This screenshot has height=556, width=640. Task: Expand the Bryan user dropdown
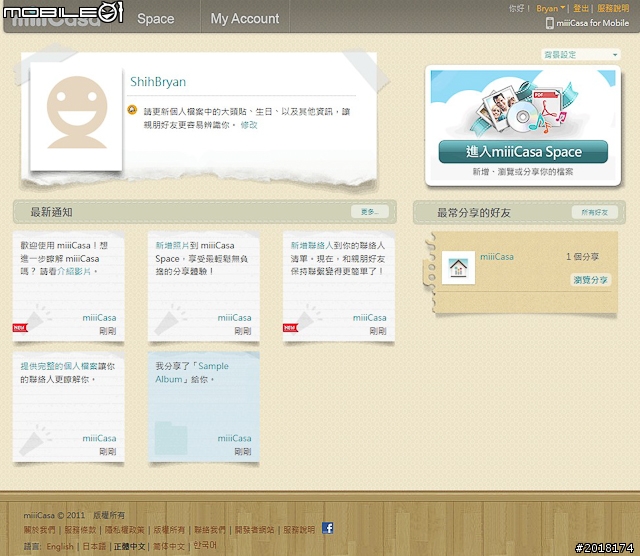[x=551, y=8]
